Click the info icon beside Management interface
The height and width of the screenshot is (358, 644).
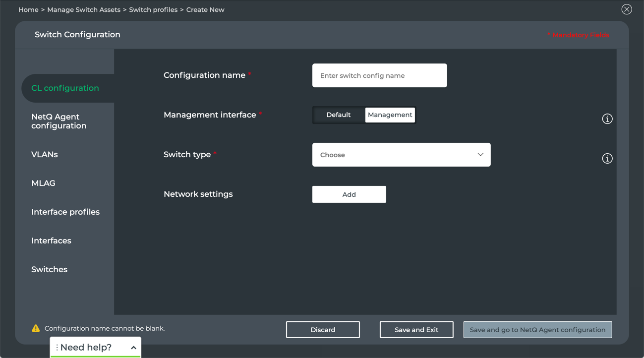(607, 119)
